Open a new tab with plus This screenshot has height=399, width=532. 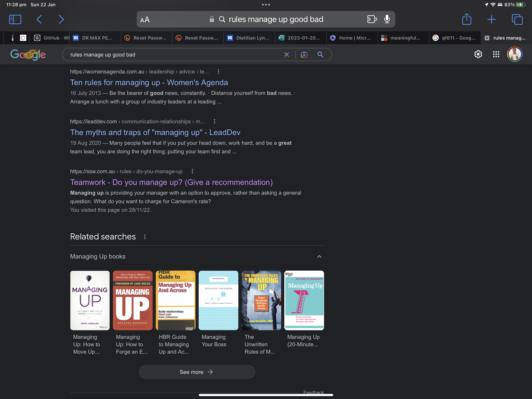pyautogui.click(x=492, y=19)
